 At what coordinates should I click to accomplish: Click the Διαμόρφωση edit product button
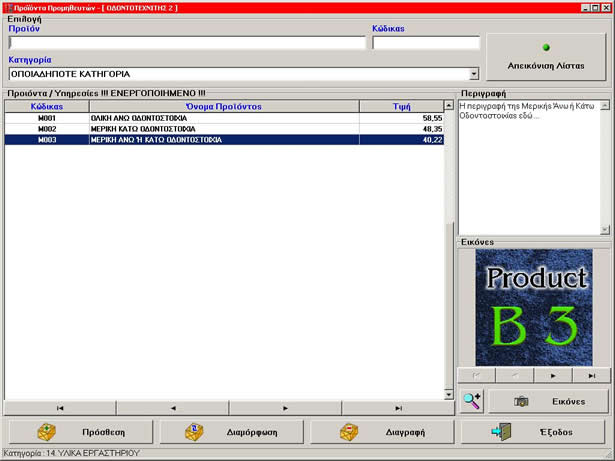[x=231, y=432]
